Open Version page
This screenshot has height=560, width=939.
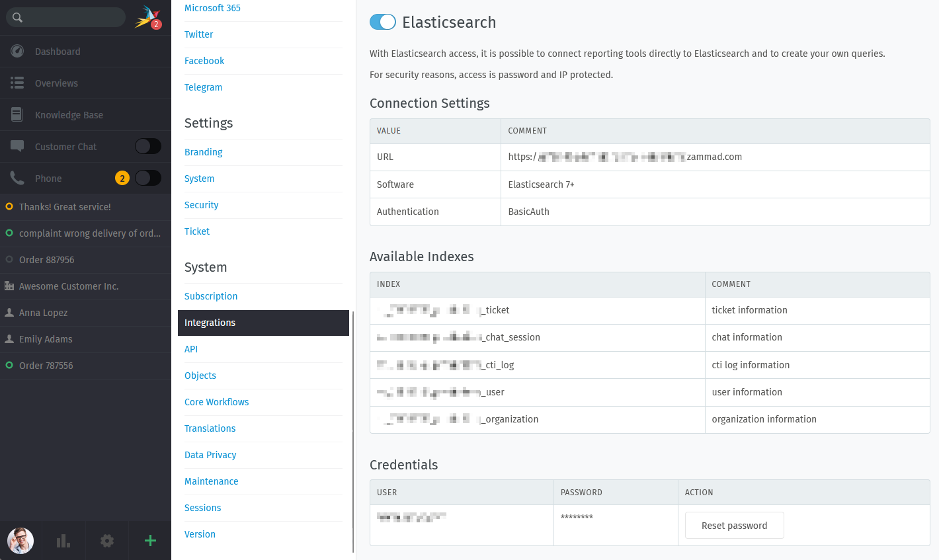point(200,534)
